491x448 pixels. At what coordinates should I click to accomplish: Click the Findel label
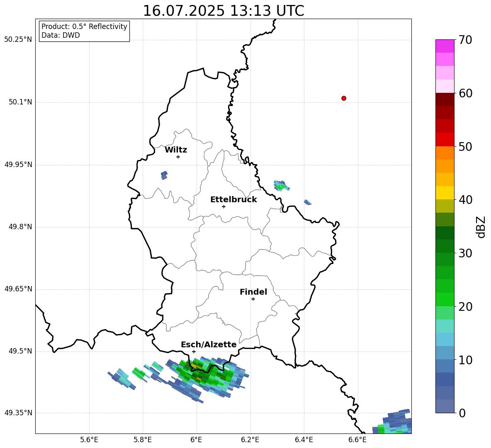click(x=253, y=292)
